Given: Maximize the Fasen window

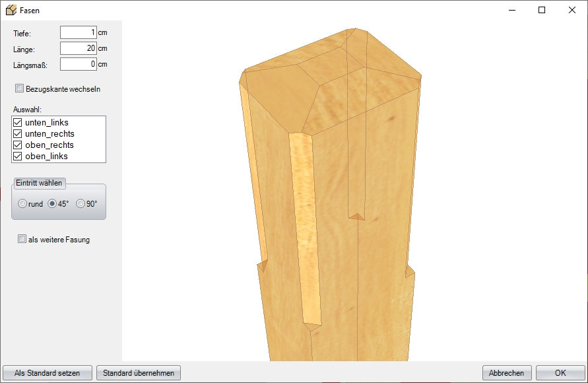Looking at the screenshot, I should 541,11.
